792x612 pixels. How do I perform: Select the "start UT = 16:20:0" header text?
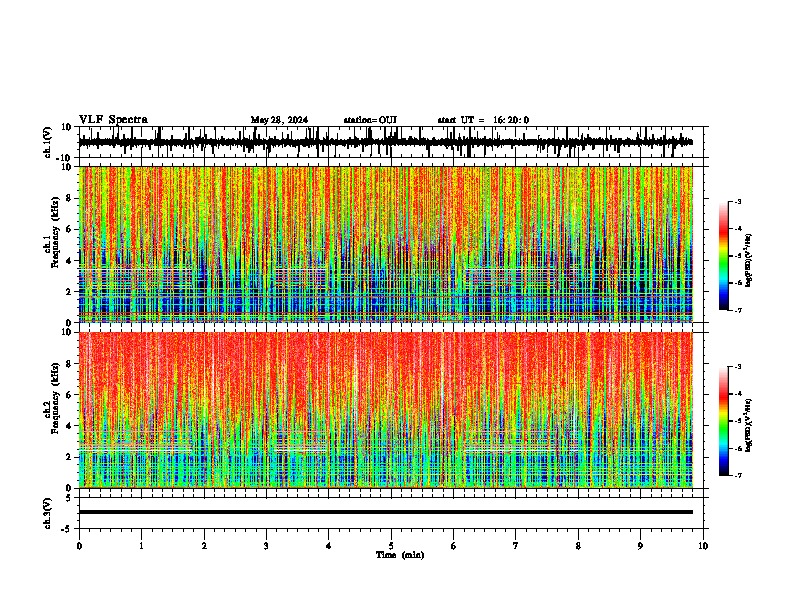(483, 120)
